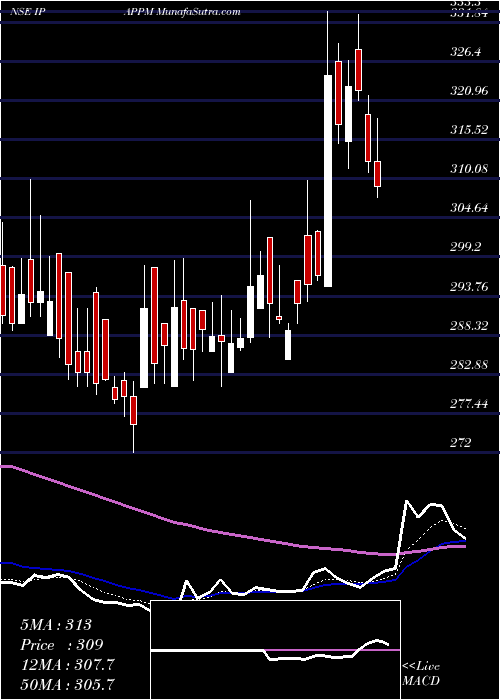500x700 pixels.
Task: Click the Price : 309 value
Action: tap(62, 645)
